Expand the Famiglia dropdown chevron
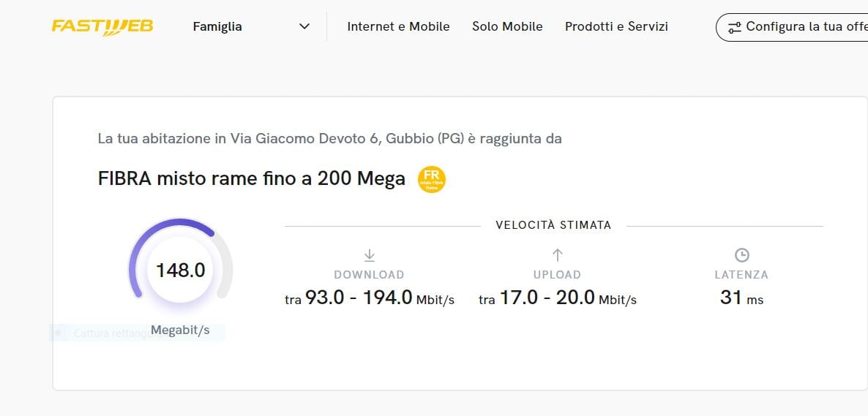 [304, 26]
